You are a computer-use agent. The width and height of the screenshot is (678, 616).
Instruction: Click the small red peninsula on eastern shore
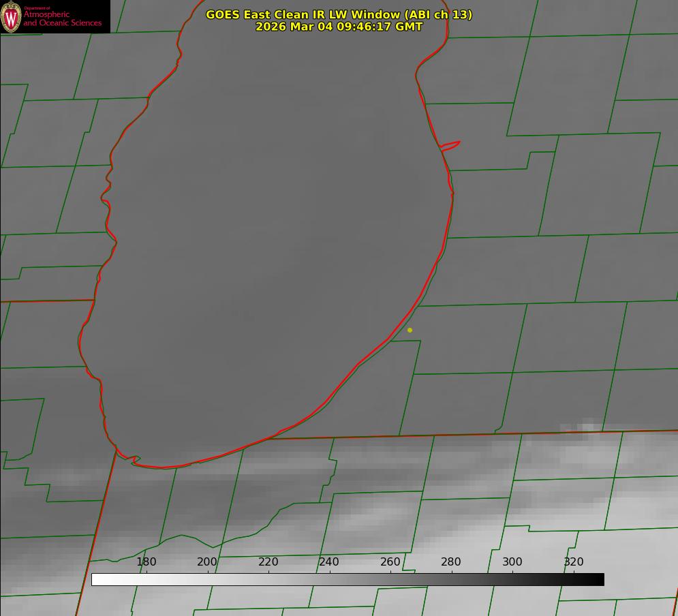(451, 144)
